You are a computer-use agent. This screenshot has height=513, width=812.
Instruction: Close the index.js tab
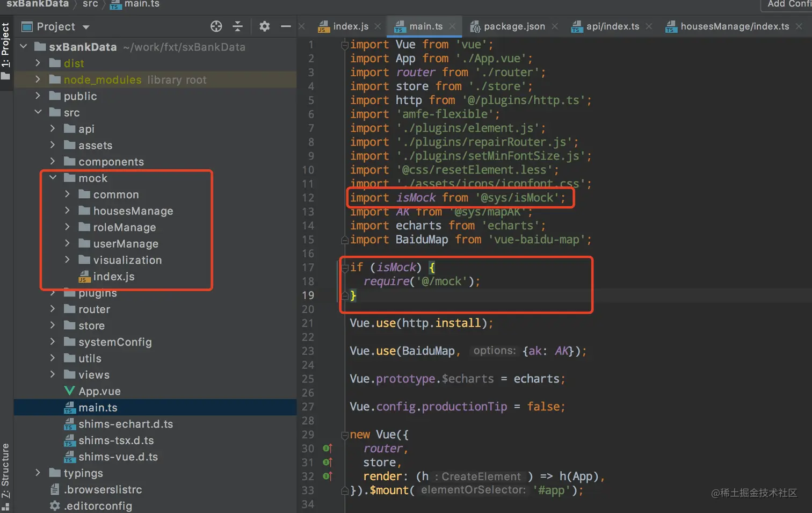[378, 26]
